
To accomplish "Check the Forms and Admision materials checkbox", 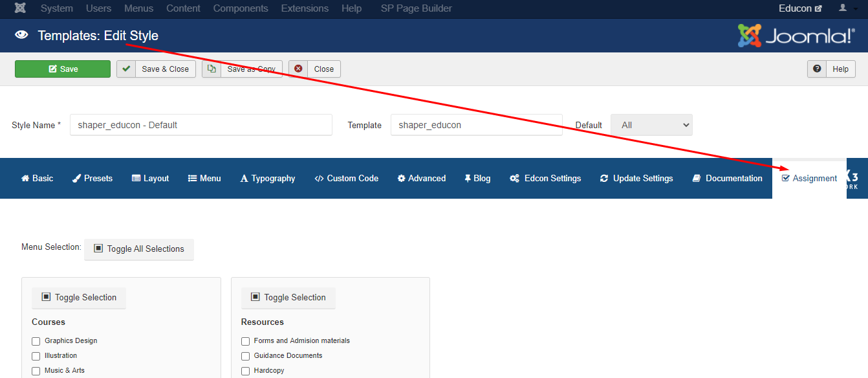I will pos(246,341).
